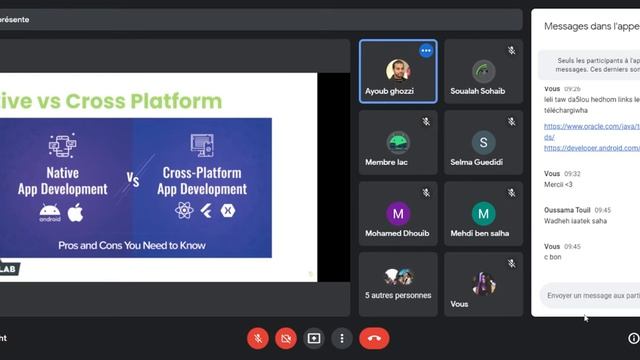The width and height of the screenshot is (640, 360).
Task: Open the three-dot more options menu
Action: point(342,338)
